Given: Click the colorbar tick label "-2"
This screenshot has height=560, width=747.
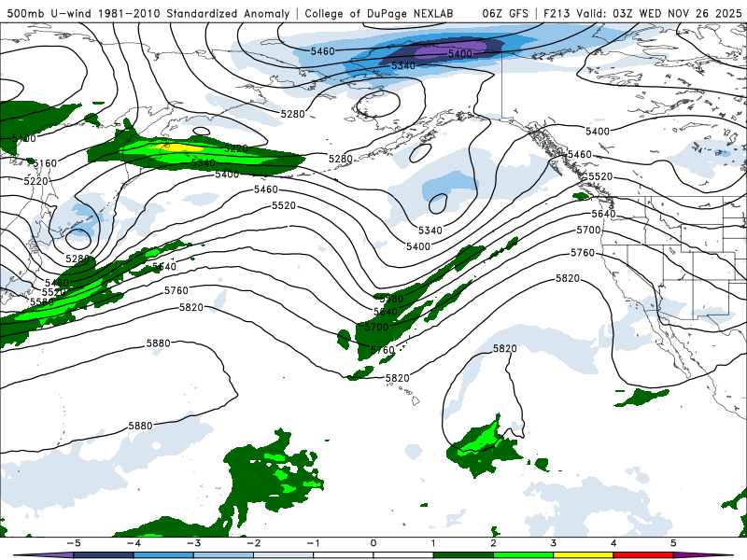Looking at the screenshot, I should pos(253,543).
